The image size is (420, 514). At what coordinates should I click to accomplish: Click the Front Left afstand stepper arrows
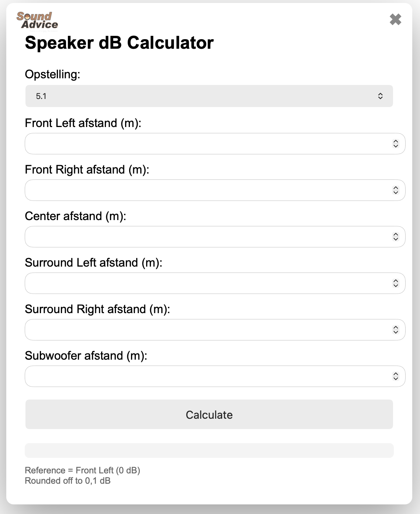tap(396, 144)
